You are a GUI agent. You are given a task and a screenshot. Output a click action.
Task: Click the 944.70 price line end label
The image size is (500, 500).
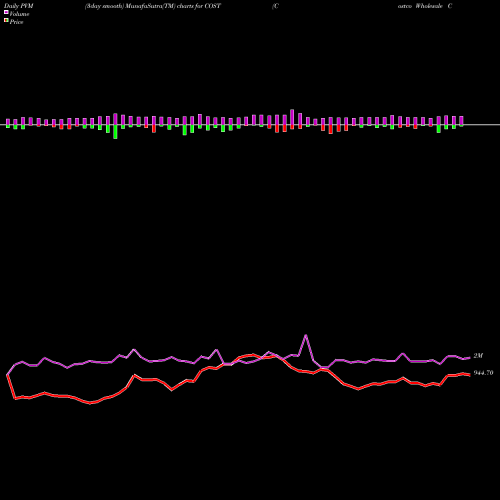pos(483,373)
